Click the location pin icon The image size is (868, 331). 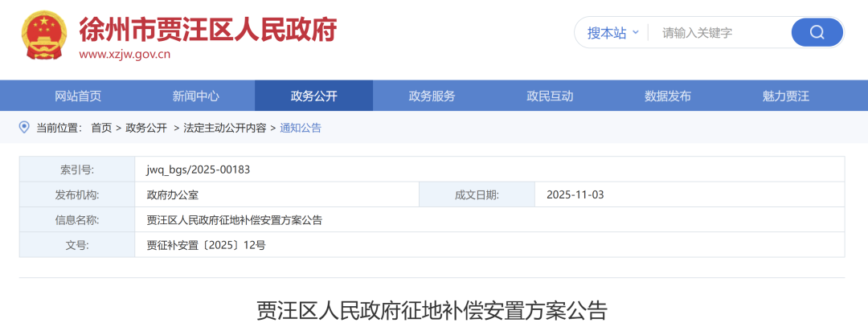pyautogui.click(x=24, y=127)
